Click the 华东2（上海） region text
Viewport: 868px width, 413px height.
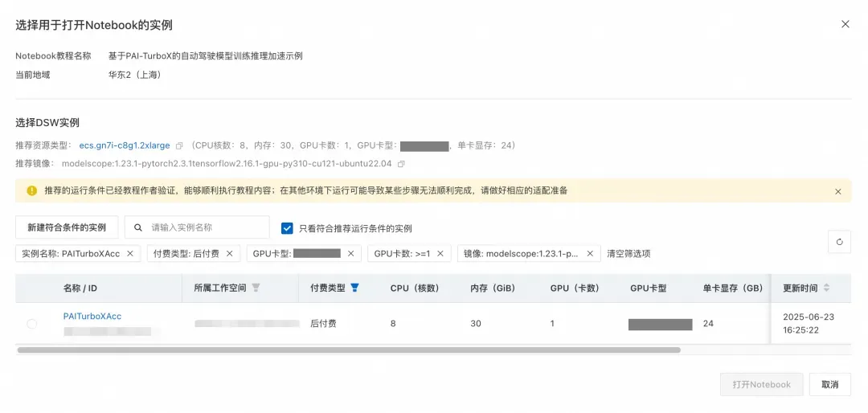click(136, 75)
